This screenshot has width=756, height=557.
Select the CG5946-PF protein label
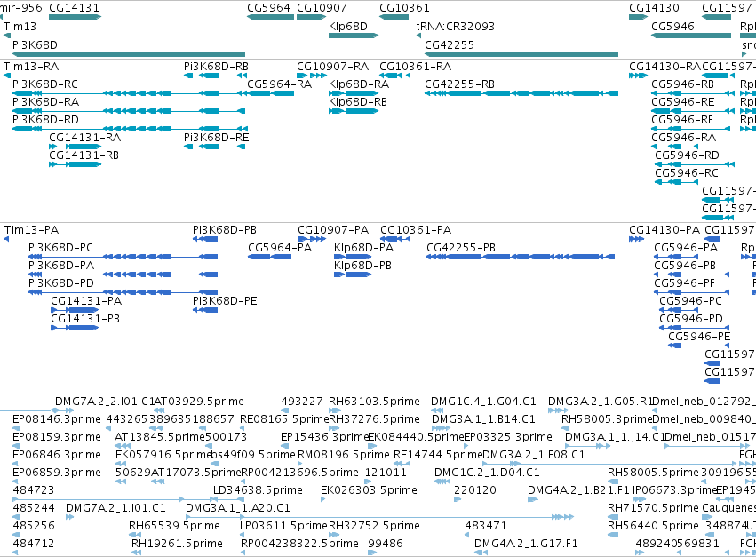pos(685,283)
